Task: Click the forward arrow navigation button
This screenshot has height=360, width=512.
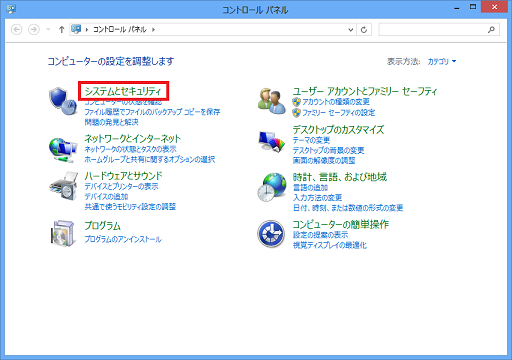Action: (33, 30)
